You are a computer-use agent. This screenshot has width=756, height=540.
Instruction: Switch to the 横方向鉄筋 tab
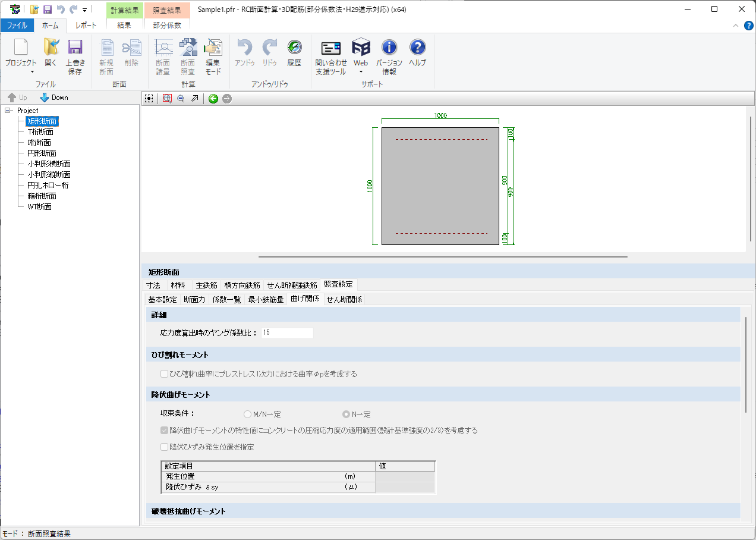pyautogui.click(x=243, y=285)
